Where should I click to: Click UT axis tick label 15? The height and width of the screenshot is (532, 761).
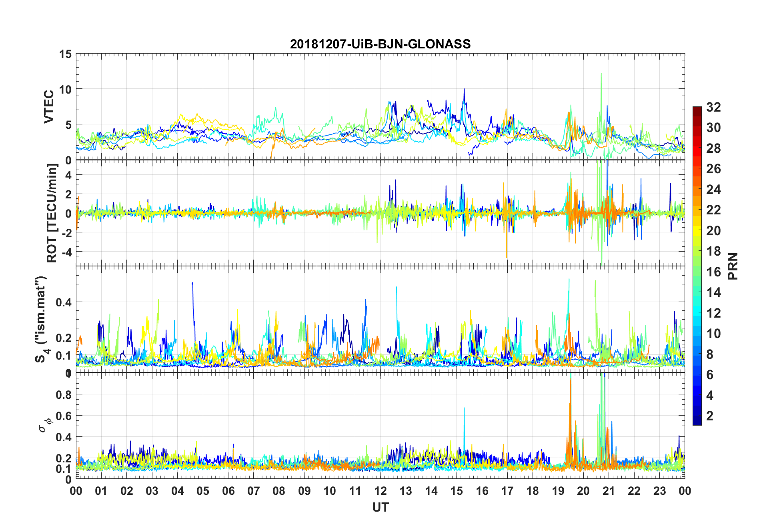(x=457, y=491)
